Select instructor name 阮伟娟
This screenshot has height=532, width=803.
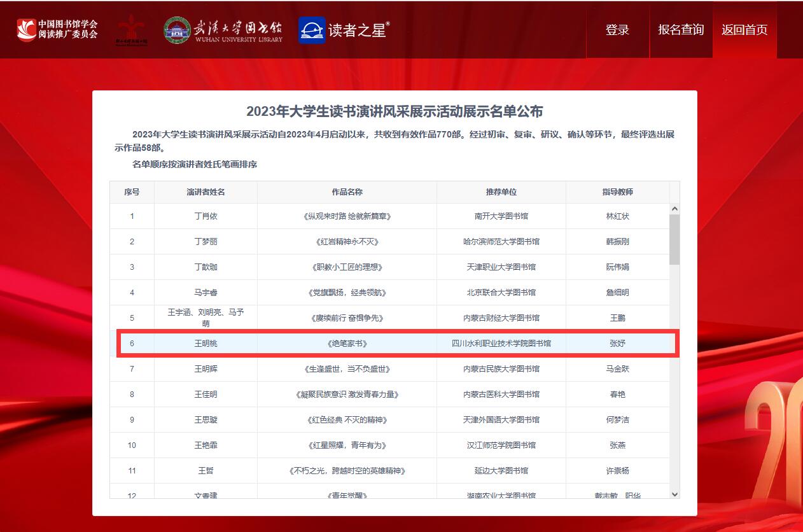pyautogui.click(x=618, y=267)
